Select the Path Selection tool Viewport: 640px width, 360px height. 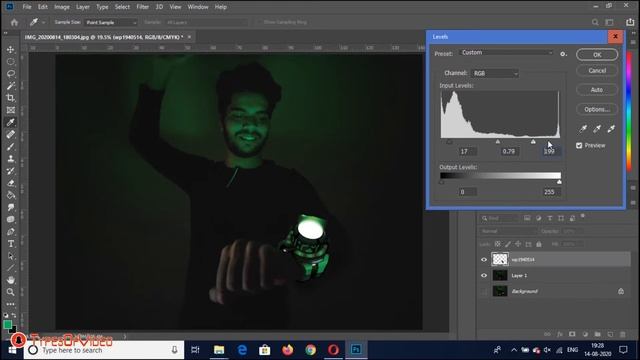11,256
